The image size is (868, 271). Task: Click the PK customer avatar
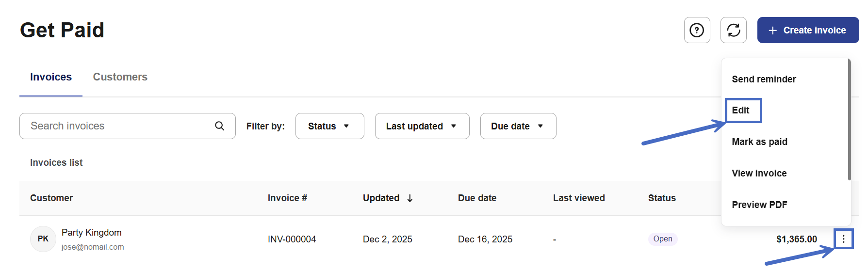pyautogui.click(x=43, y=239)
